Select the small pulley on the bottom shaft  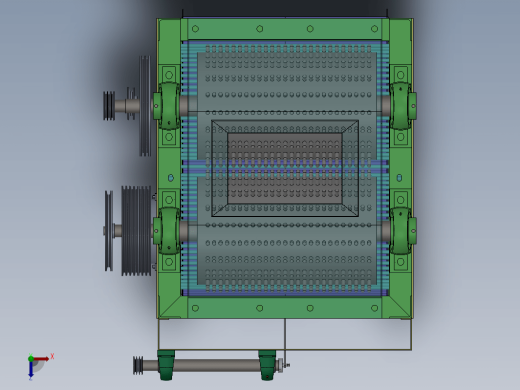[138, 365]
